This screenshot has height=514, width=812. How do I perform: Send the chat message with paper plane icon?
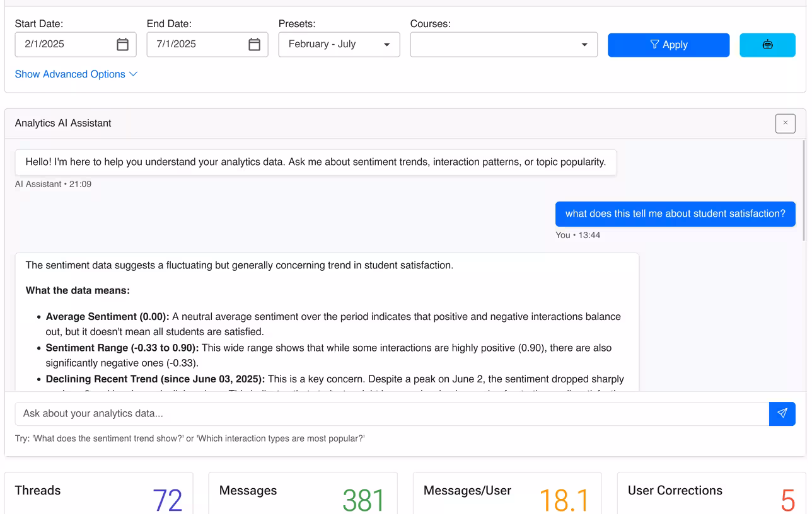782,413
